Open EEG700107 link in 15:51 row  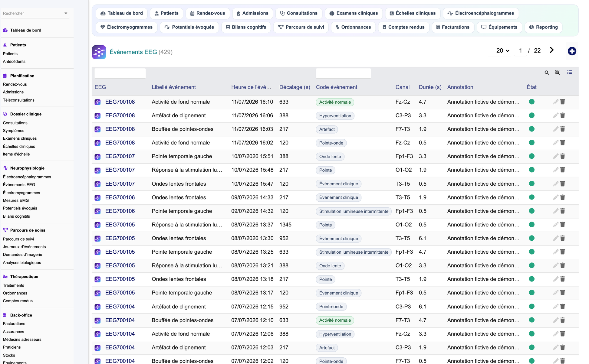pyautogui.click(x=120, y=156)
